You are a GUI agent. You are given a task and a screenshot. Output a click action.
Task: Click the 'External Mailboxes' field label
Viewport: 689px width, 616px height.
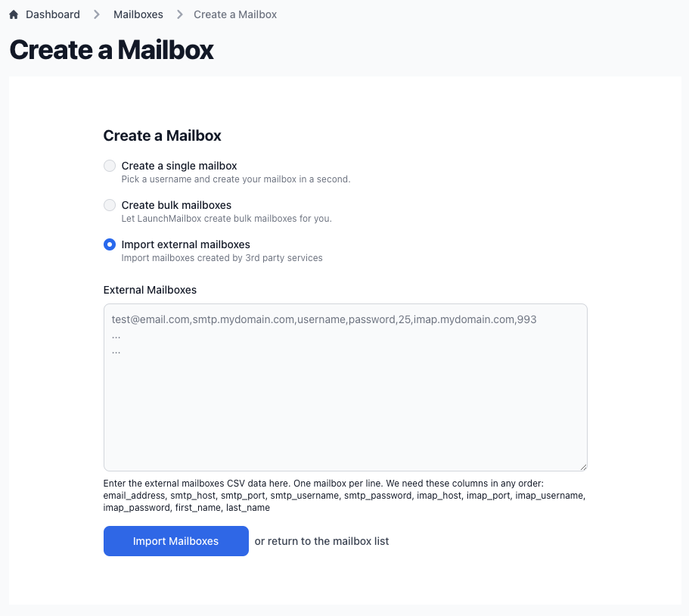coord(150,290)
